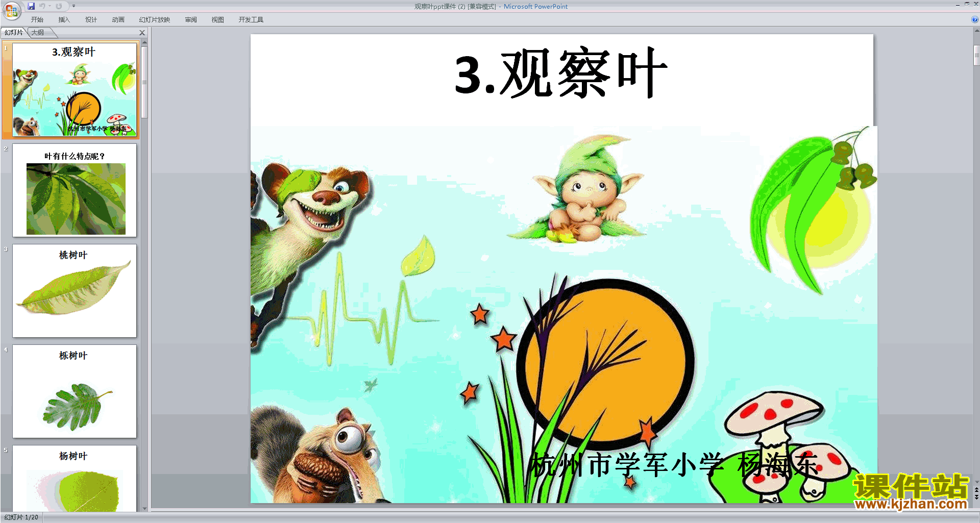Expand Customize Quick Access Toolbar dropdown
The height and width of the screenshot is (523, 980).
[73, 6]
